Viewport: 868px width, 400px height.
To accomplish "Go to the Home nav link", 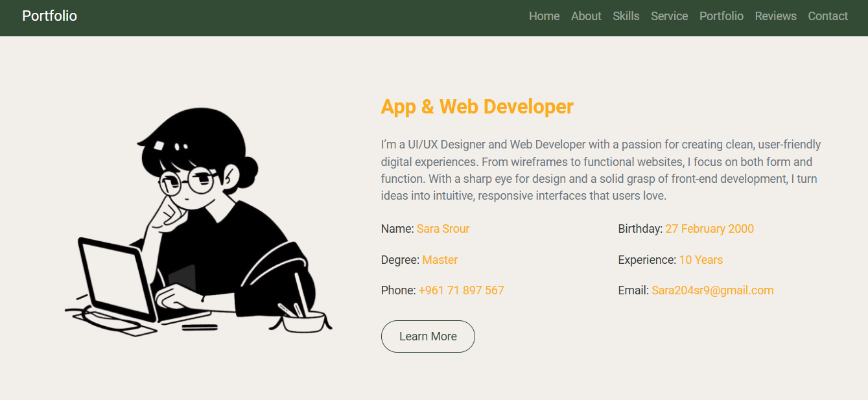I will click(x=544, y=16).
